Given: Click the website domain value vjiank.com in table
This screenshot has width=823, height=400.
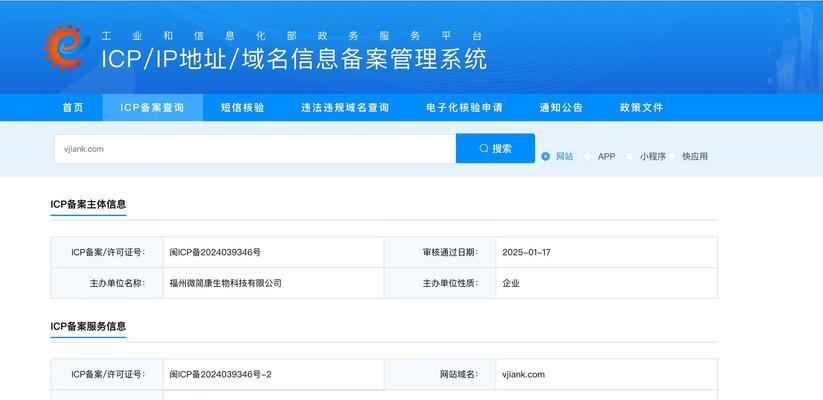Looking at the screenshot, I should [x=523, y=375].
